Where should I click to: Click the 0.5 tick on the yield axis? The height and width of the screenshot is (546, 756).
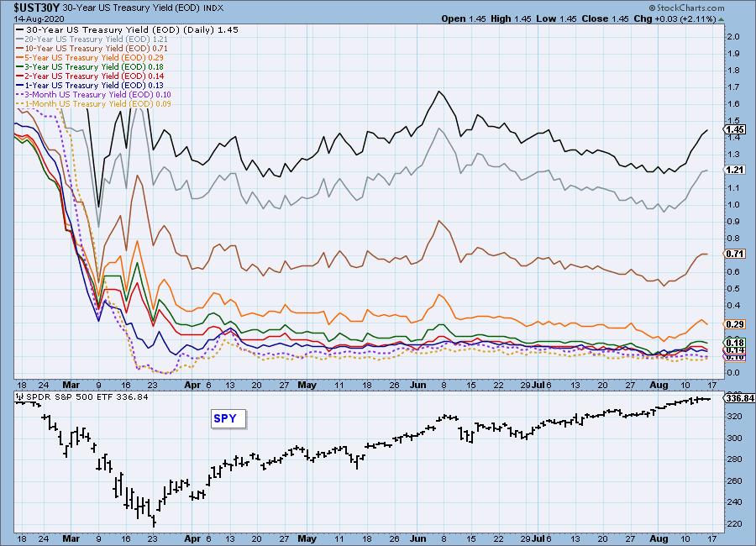click(x=733, y=288)
